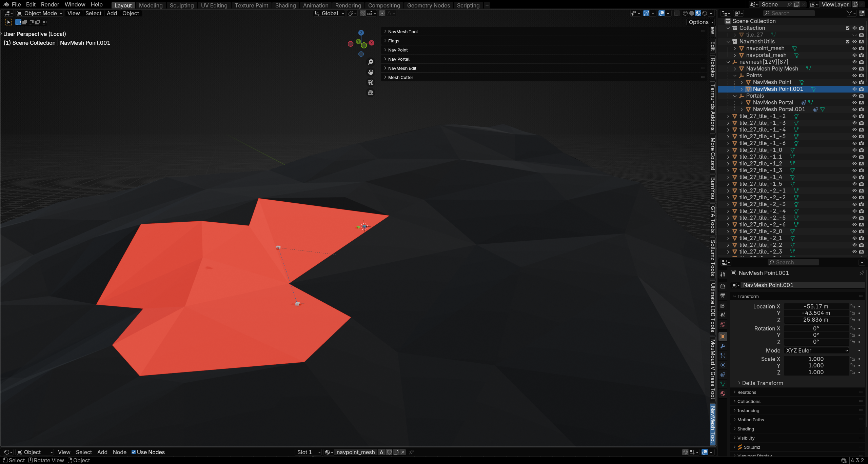This screenshot has width=868, height=464.
Task: Click the Options button in the viewport header
Action: tap(701, 22)
